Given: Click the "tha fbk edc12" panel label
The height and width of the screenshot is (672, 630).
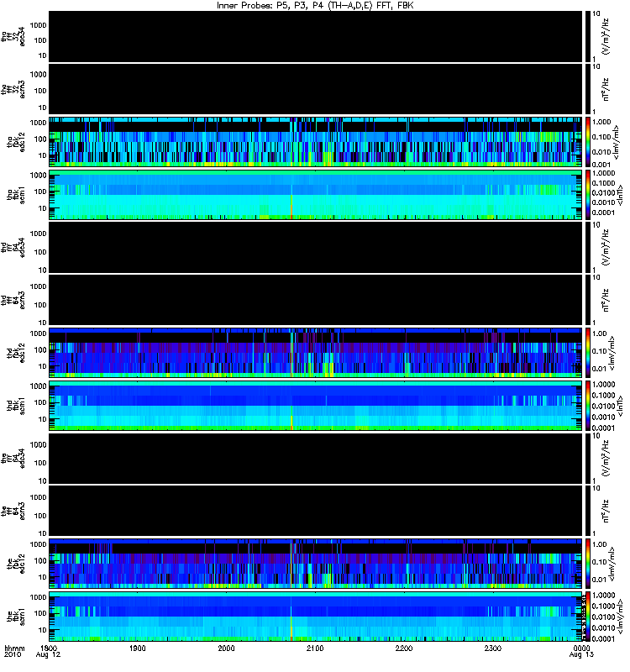Looking at the screenshot, I should click(x=16, y=142).
